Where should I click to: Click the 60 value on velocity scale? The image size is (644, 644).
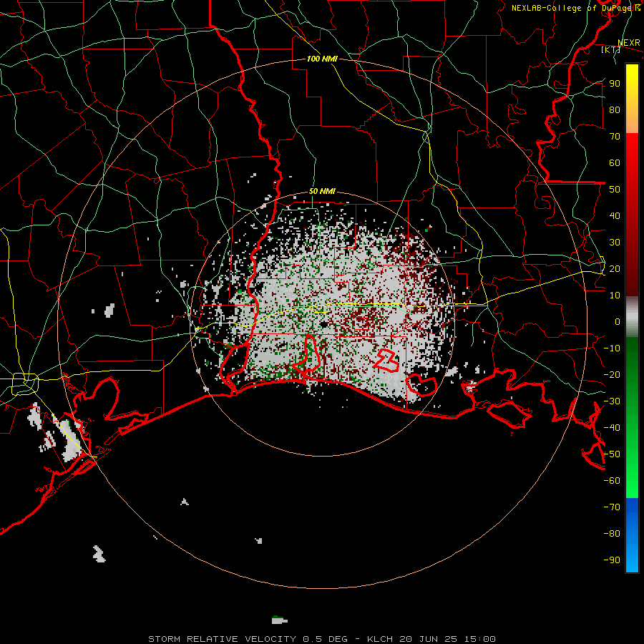(615, 163)
